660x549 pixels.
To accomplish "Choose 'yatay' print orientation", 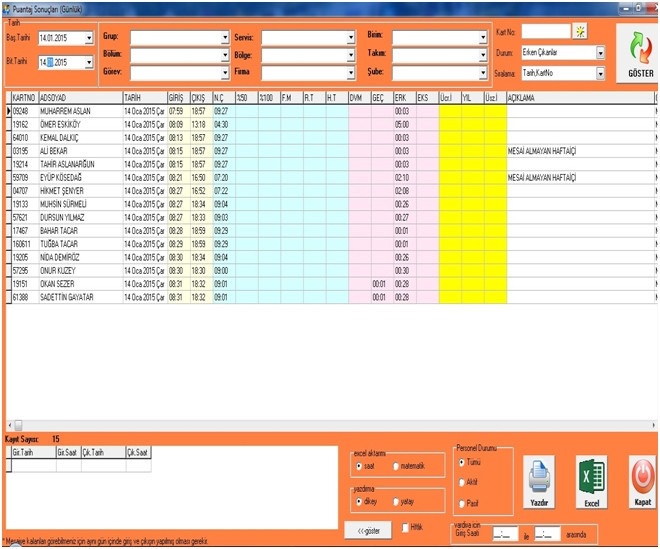I will pyautogui.click(x=396, y=502).
